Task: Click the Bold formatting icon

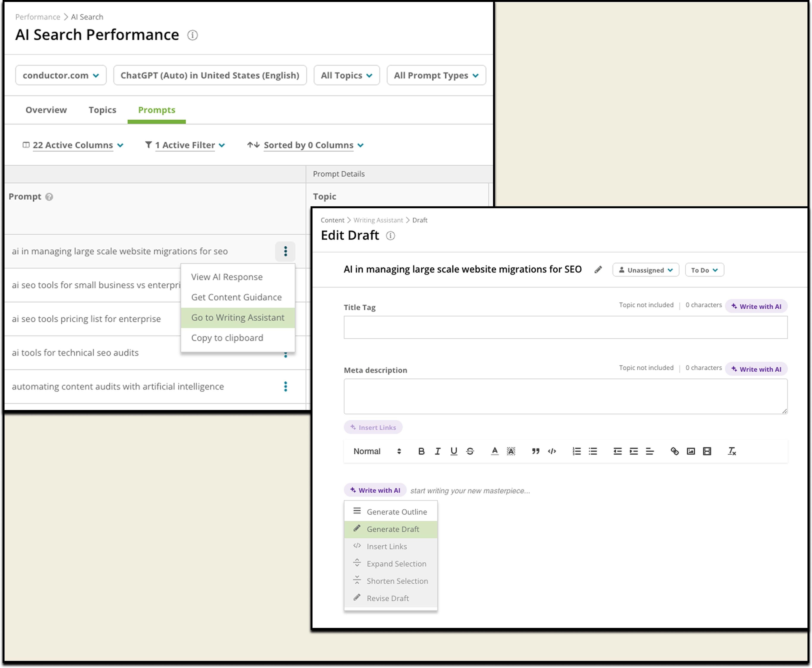Action: pyautogui.click(x=421, y=451)
